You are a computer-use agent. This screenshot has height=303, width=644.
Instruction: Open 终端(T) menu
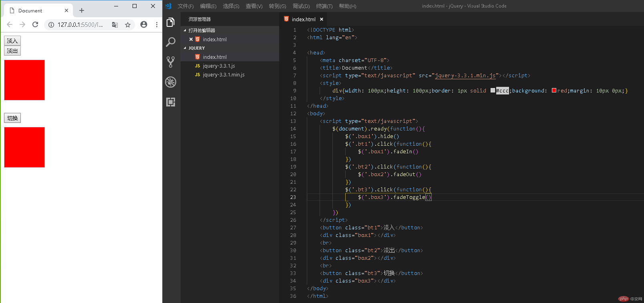(x=324, y=6)
